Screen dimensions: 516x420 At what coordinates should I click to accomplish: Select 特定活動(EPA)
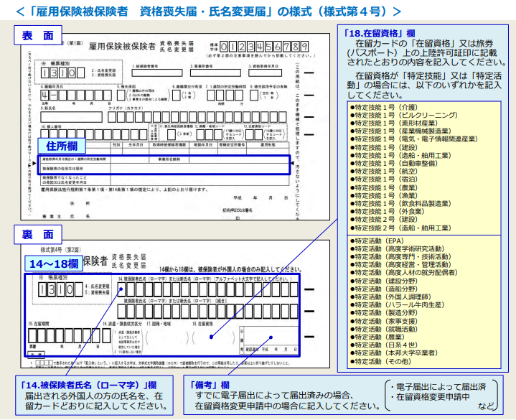point(377,241)
